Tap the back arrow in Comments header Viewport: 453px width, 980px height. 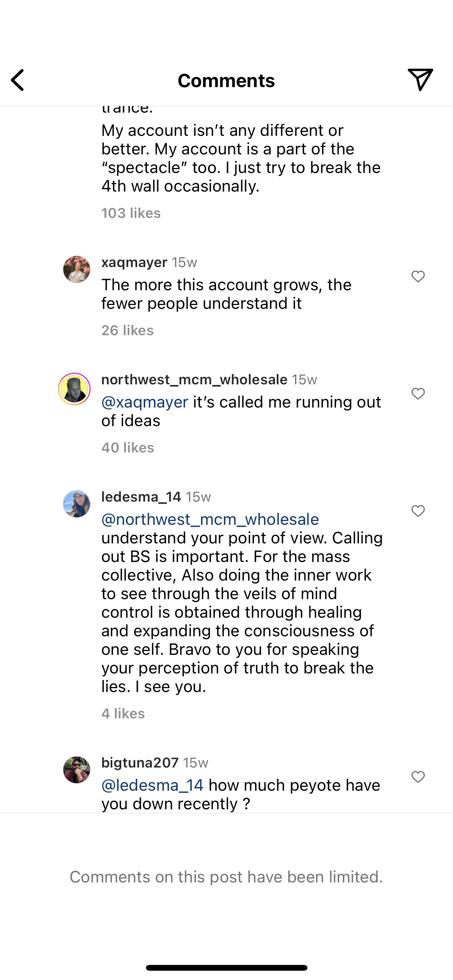(x=18, y=80)
